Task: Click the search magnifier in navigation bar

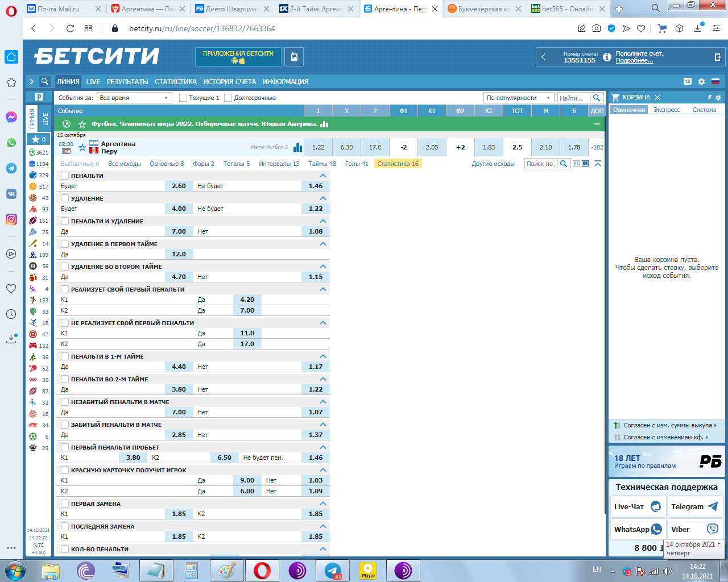Action: pyautogui.click(x=45, y=81)
